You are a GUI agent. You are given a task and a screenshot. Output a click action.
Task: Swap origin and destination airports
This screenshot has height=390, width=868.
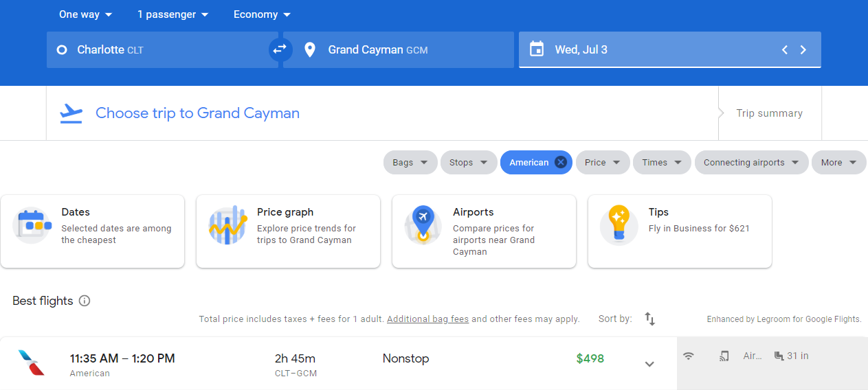280,49
